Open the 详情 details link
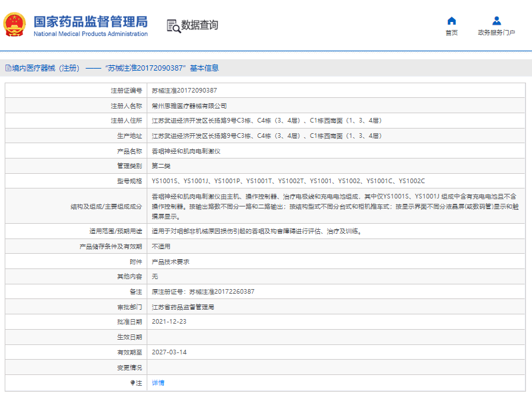The height and width of the screenshot is (395, 532). point(158,383)
